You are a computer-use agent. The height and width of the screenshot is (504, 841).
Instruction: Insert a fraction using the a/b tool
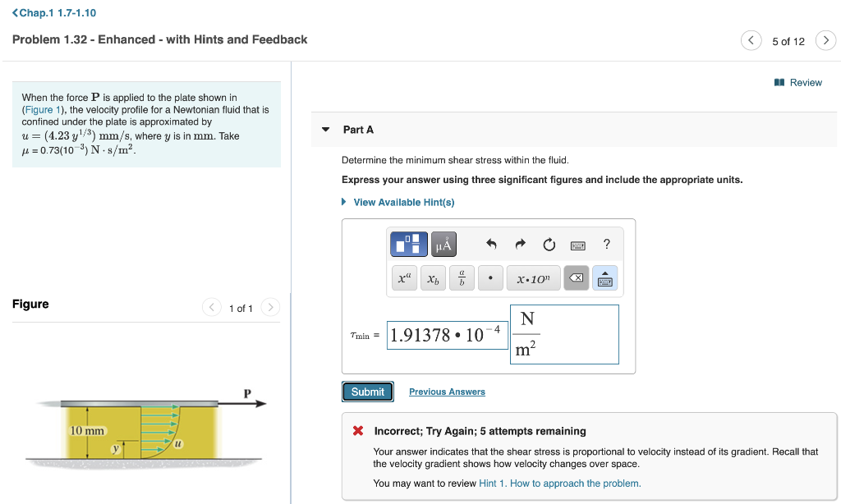pyautogui.click(x=462, y=277)
